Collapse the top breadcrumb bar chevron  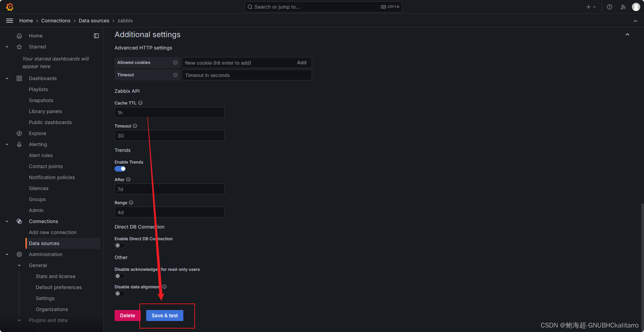pos(635,21)
